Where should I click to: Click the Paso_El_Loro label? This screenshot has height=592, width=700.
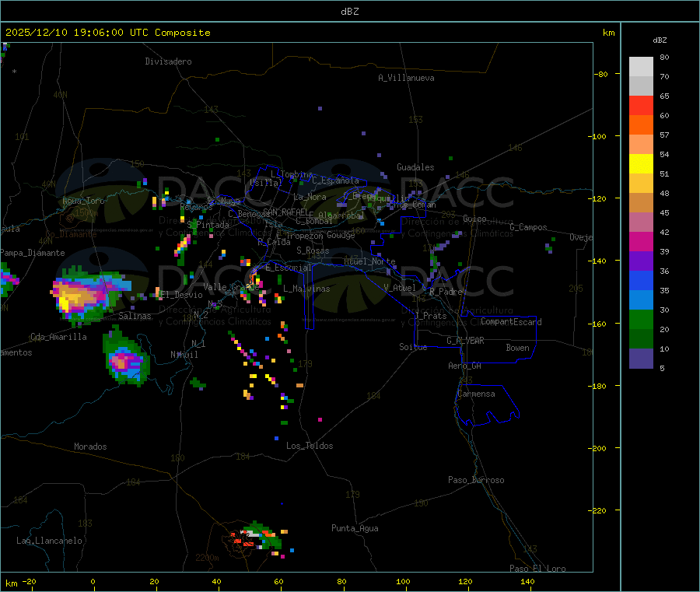(537, 569)
